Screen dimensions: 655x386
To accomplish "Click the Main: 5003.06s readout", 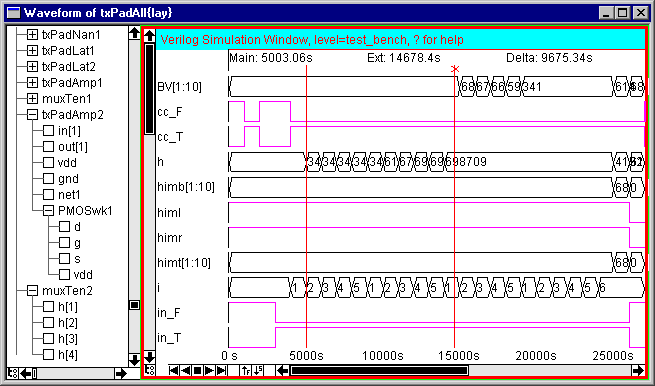I will (271, 58).
